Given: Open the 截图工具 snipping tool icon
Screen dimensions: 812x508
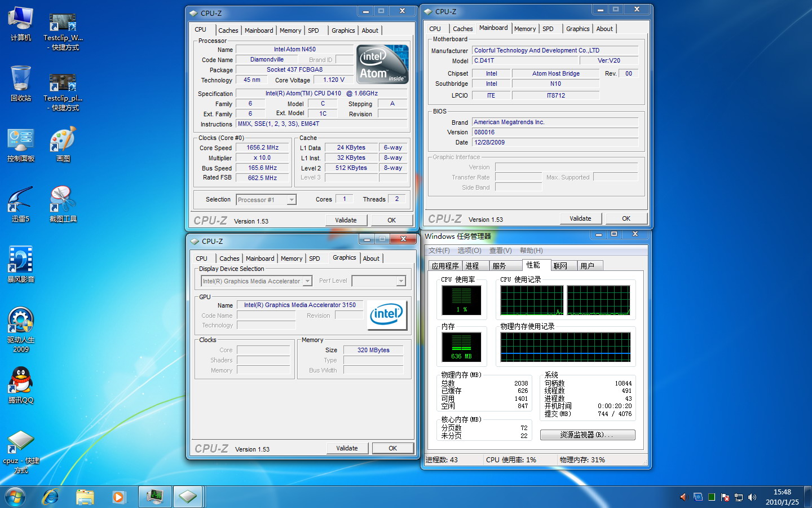Looking at the screenshot, I should point(63,200).
